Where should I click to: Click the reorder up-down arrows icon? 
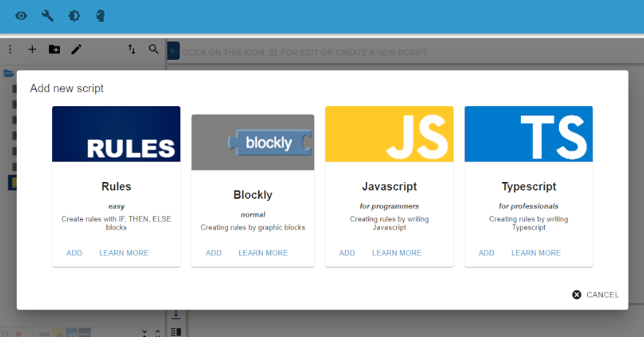[x=131, y=50]
